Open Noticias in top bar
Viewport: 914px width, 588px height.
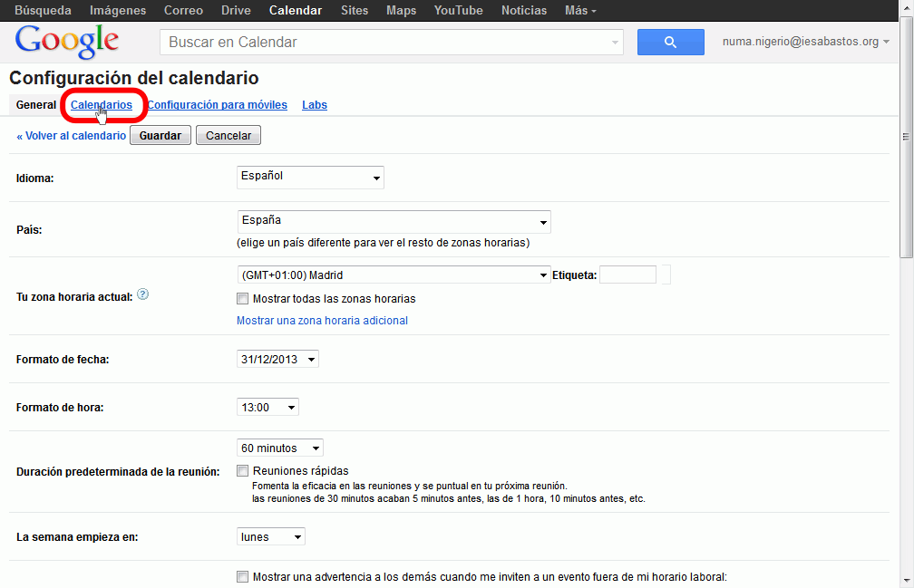[523, 11]
